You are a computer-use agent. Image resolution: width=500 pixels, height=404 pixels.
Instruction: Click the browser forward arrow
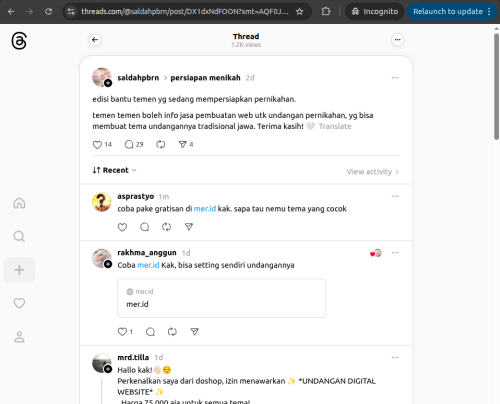30,12
